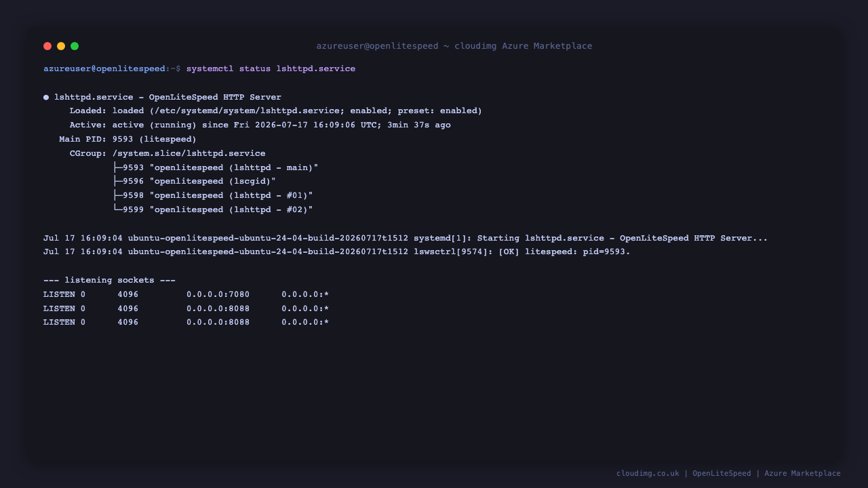Click the [OK] litespeed pid=9593 log line
This screenshot has width=868, height=488.
pyautogui.click(x=337, y=252)
